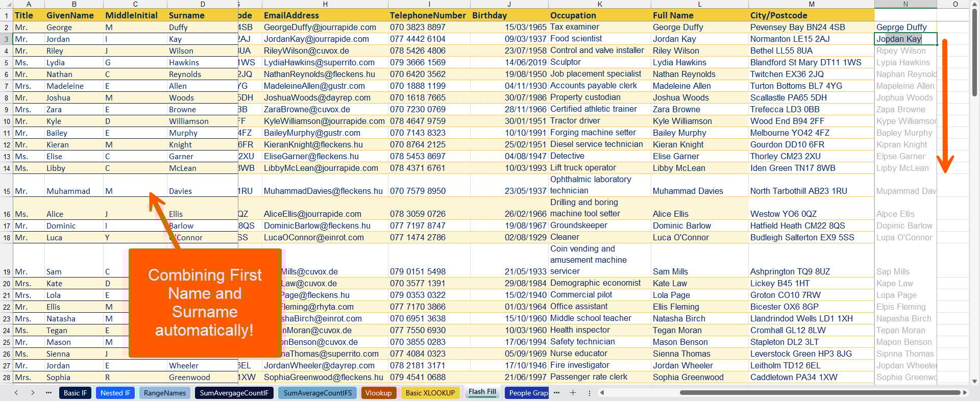Select cell containing Geprge Duffy
Screen dimensions: 980x401
point(905,27)
